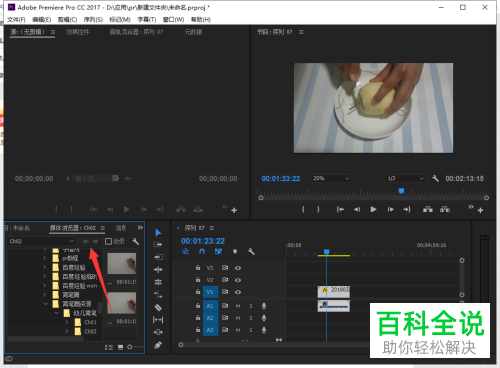Add a marker in the timeline
The width and height of the screenshot is (500, 368).
(x=235, y=252)
